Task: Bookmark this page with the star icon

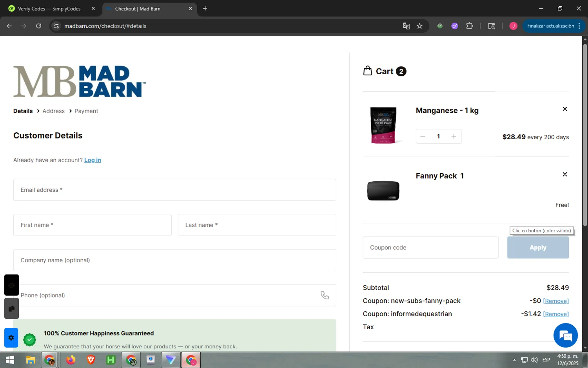Action: [419, 26]
